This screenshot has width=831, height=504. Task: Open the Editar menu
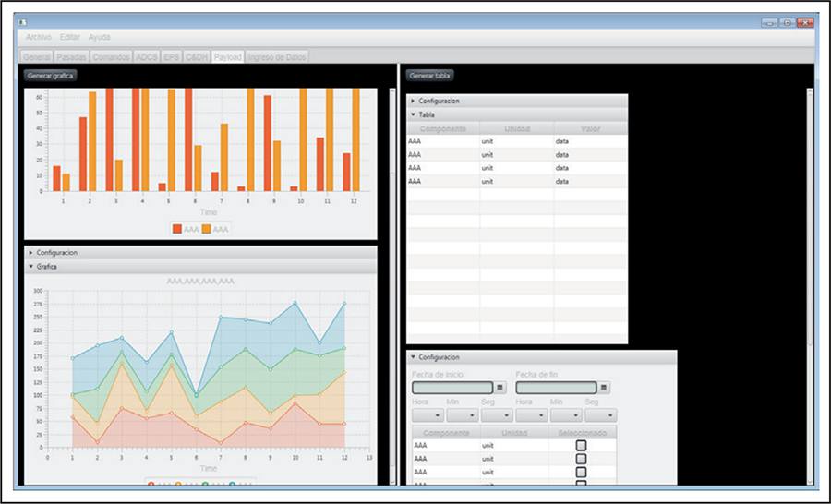(70, 37)
